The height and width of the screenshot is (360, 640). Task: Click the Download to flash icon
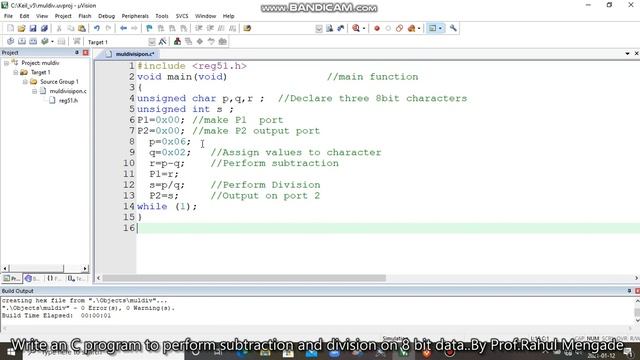(x=76, y=42)
